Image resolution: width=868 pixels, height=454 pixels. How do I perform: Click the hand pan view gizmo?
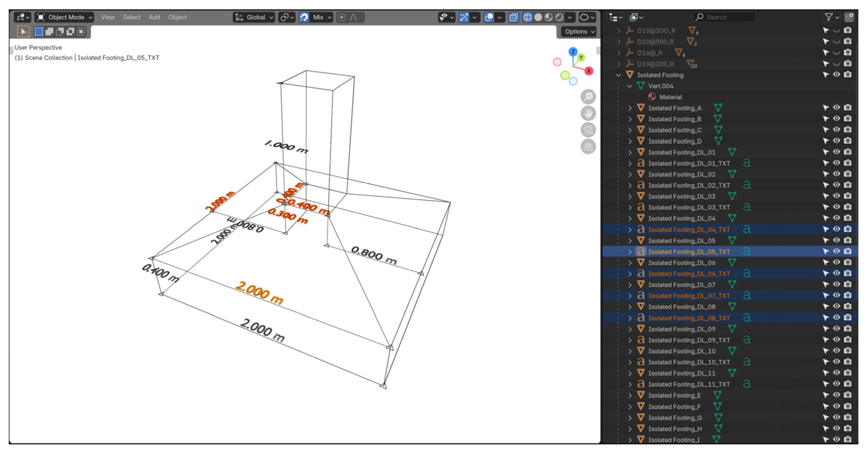(588, 113)
